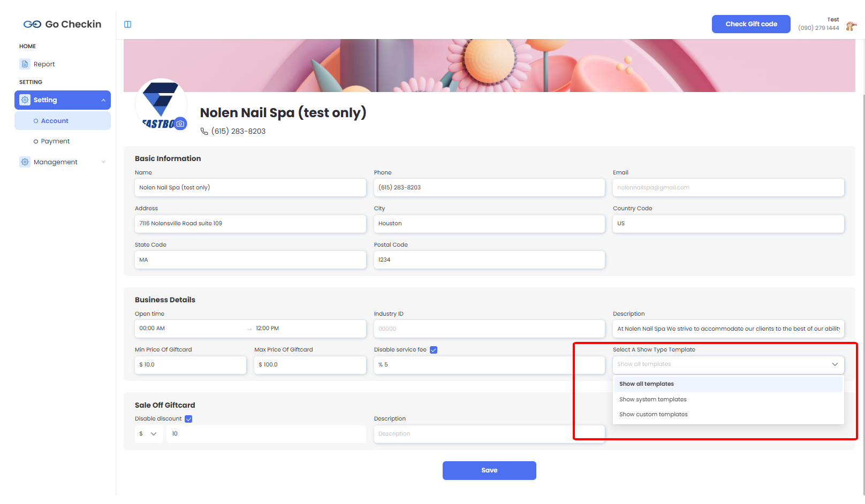The width and height of the screenshot is (865, 504).
Task: Open the Payment settings page
Action: 55,141
